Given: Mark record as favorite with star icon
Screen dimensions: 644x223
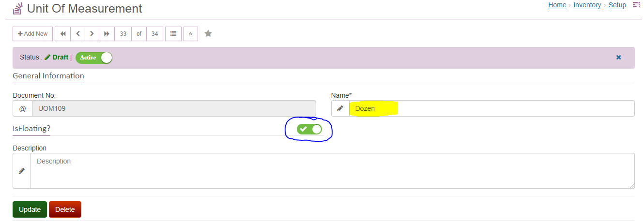Looking at the screenshot, I should 208,33.
